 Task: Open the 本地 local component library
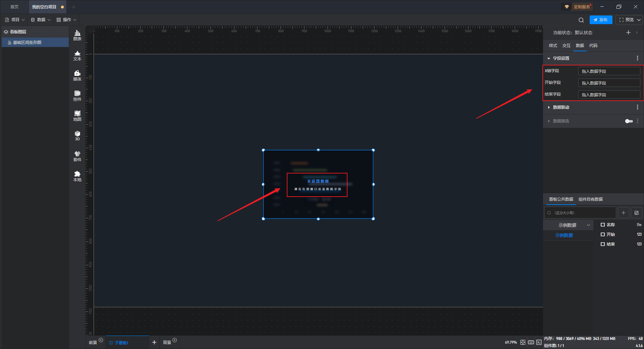pos(77,177)
